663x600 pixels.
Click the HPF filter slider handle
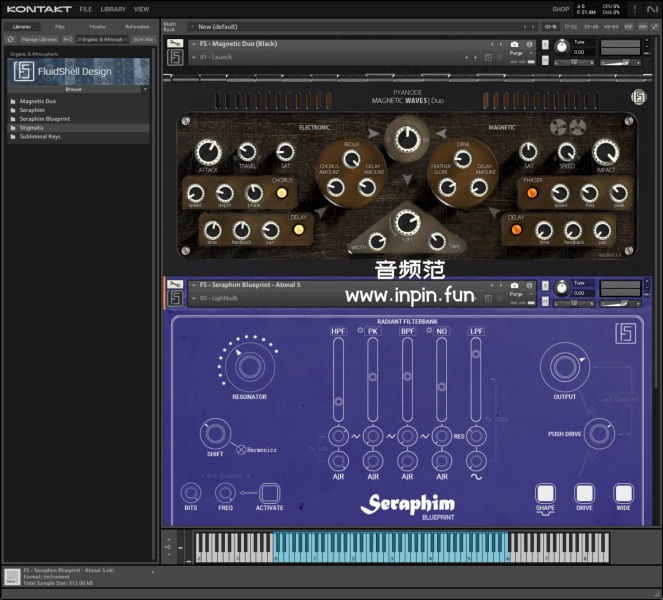click(338, 401)
